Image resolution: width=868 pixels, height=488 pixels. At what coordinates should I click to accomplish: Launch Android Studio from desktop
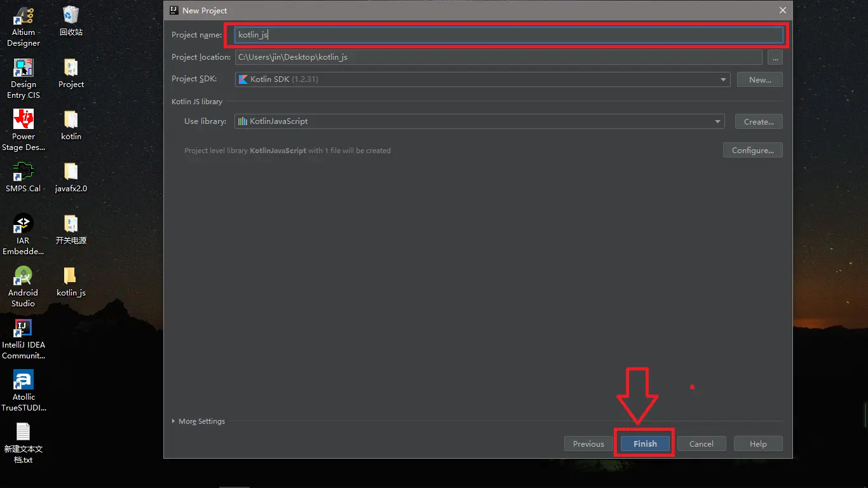tap(24, 287)
